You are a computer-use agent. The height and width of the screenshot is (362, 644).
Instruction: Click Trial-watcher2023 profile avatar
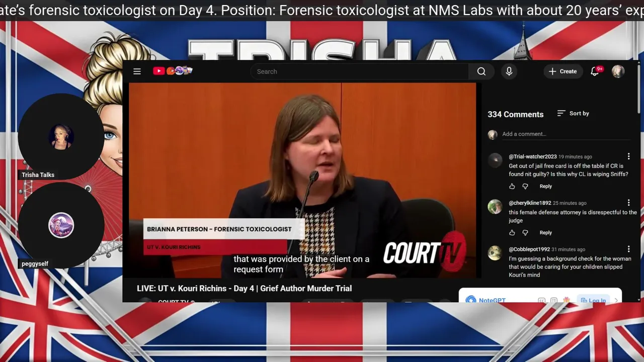495,160
